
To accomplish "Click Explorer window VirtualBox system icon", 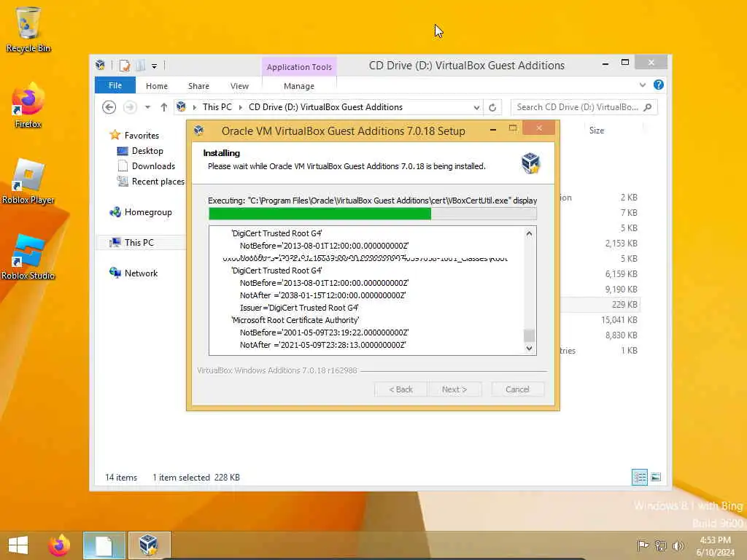I will tap(100, 65).
